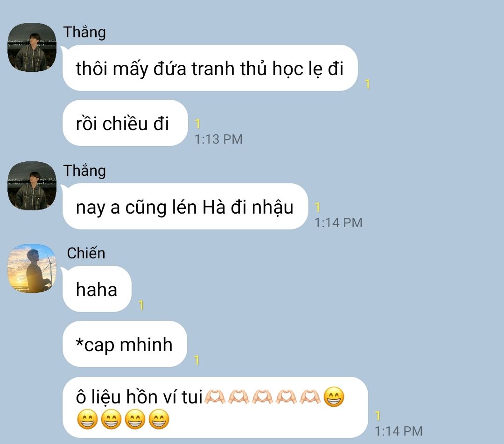Image resolution: width=504 pixels, height=444 pixels.
Task: Tap the second Thắng sender name
Action: point(84,171)
